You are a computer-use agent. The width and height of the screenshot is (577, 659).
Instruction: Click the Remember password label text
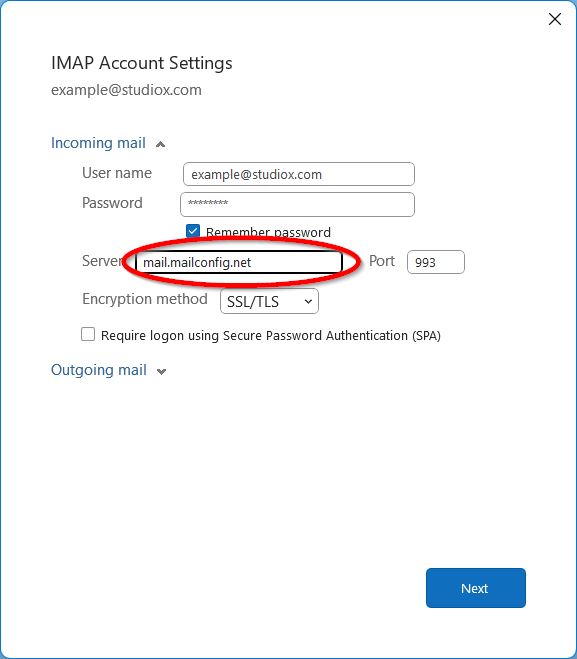(x=268, y=232)
